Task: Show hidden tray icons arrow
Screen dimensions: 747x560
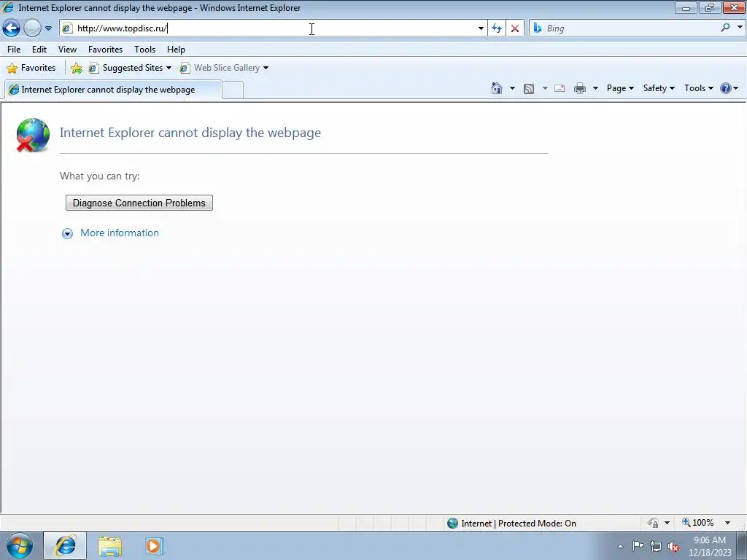Action: (x=620, y=546)
